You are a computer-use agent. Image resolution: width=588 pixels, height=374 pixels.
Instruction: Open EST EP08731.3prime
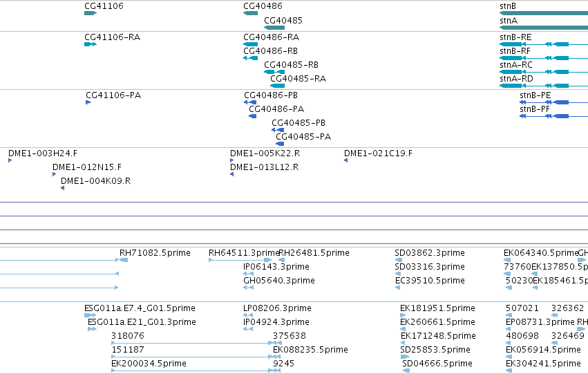coord(540,323)
